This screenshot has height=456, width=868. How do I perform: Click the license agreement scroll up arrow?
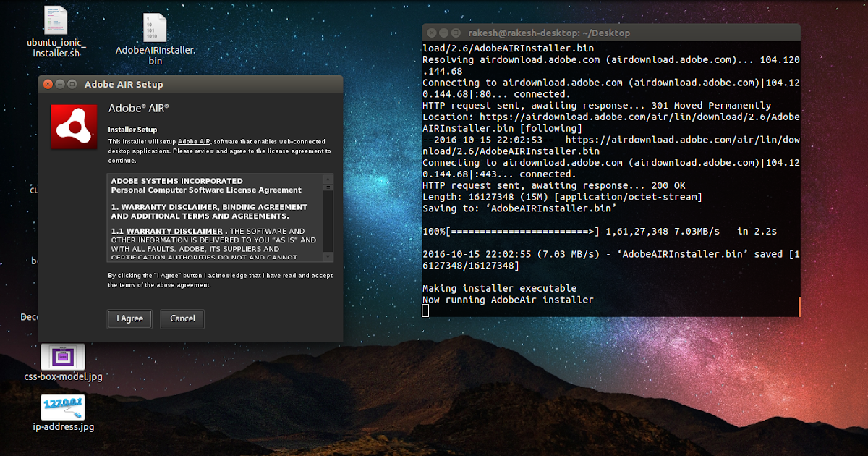[x=329, y=178]
